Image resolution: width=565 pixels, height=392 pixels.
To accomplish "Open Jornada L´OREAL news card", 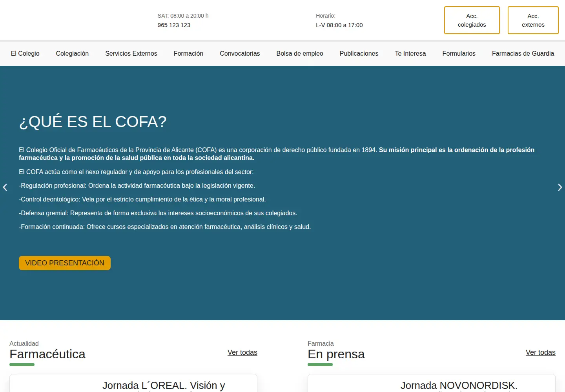I will click(x=133, y=383).
